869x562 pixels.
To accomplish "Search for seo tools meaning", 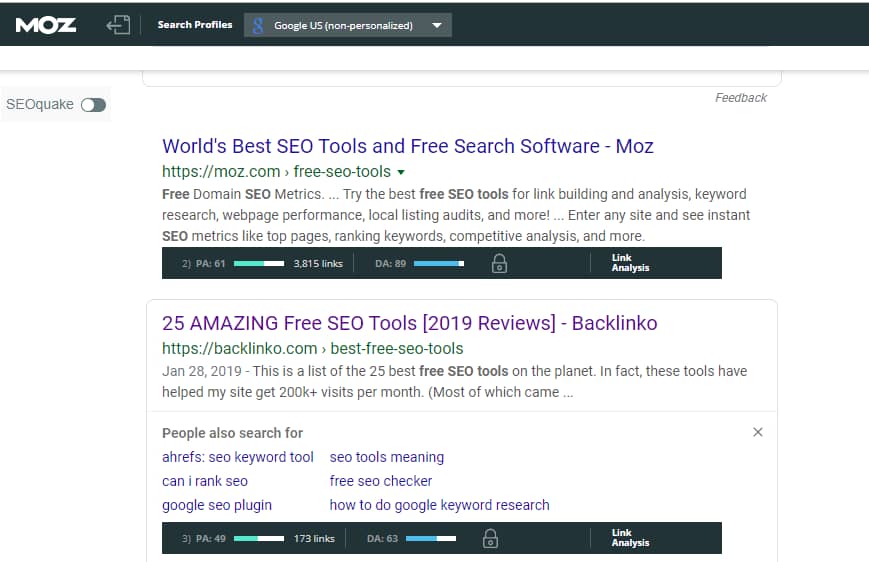I will (387, 457).
